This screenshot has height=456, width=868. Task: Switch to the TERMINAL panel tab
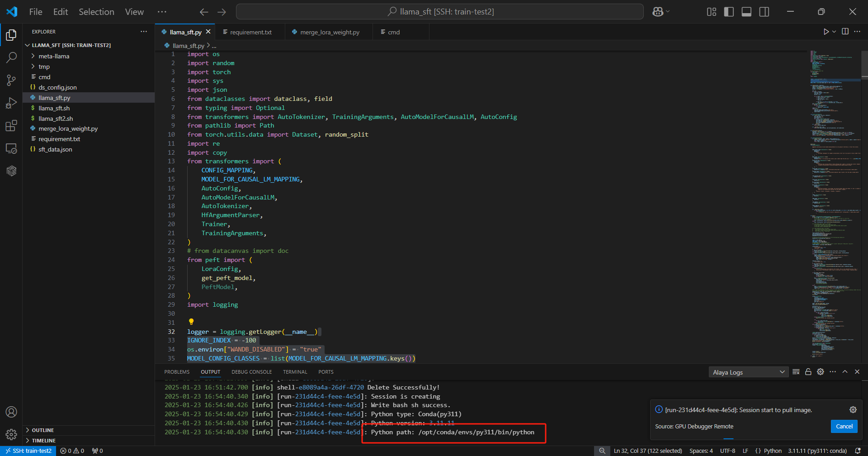pyautogui.click(x=295, y=372)
